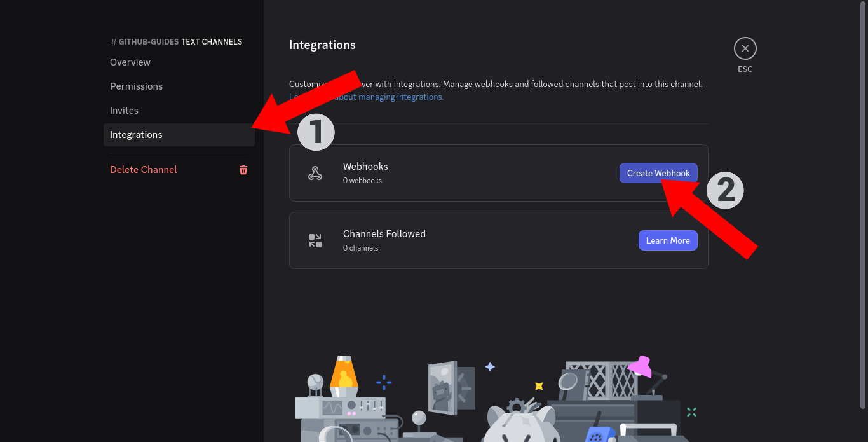The height and width of the screenshot is (442, 868).
Task: Open the managing integrations help link
Action: click(x=367, y=97)
